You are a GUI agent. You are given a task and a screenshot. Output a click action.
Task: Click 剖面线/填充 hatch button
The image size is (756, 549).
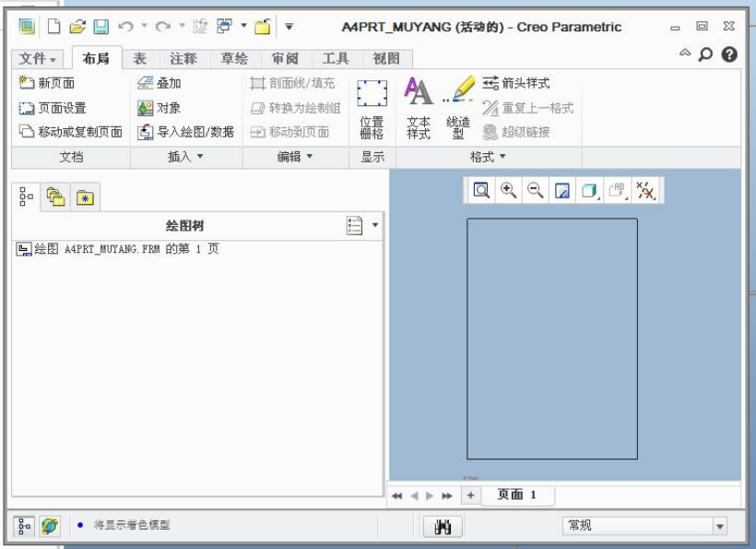click(292, 83)
